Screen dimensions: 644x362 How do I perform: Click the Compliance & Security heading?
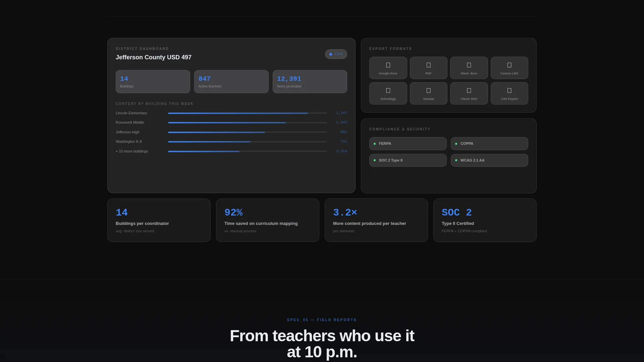click(x=400, y=129)
